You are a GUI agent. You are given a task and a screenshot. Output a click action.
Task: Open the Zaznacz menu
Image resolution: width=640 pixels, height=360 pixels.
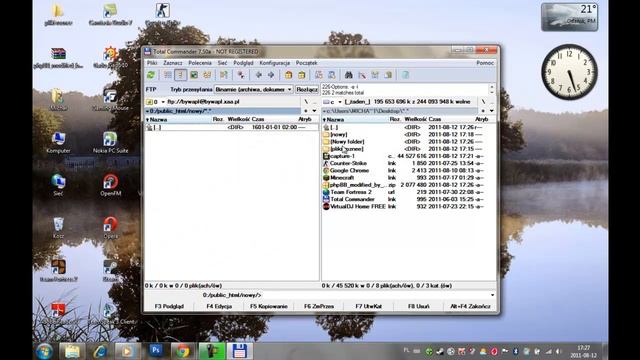[x=173, y=63]
